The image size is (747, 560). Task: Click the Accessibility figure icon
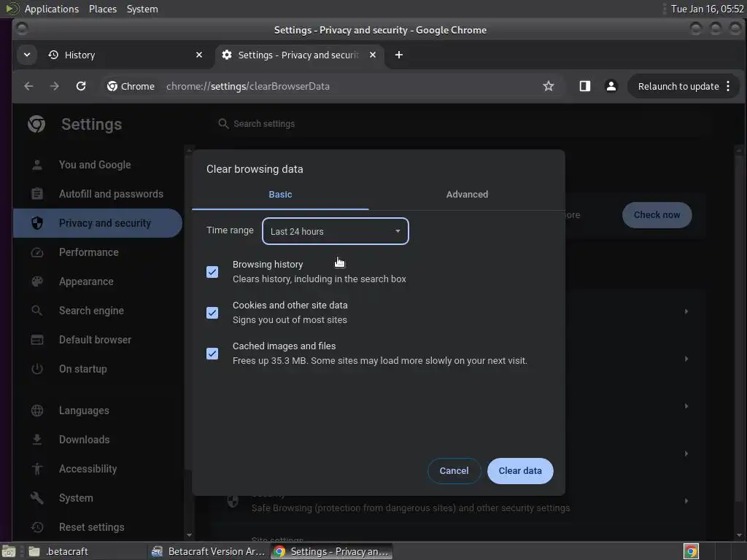tap(37, 469)
